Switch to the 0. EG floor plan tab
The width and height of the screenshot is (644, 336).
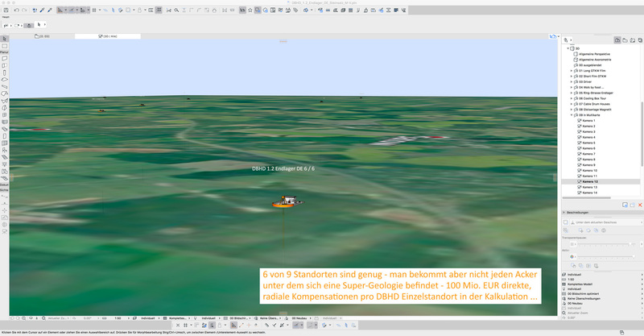(x=43, y=36)
